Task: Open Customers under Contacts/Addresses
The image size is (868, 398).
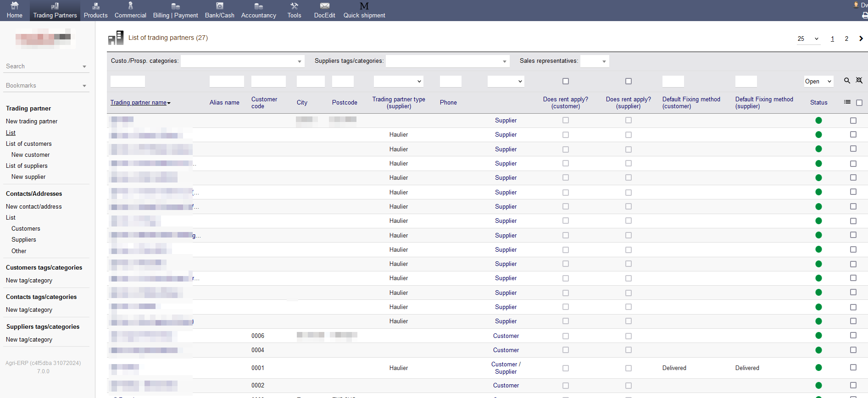Action: pos(26,229)
